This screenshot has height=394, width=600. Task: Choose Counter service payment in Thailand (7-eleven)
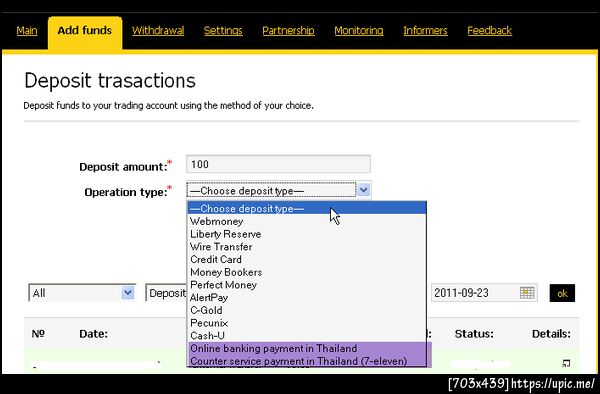pyautogui.click(x=307, y=361)
